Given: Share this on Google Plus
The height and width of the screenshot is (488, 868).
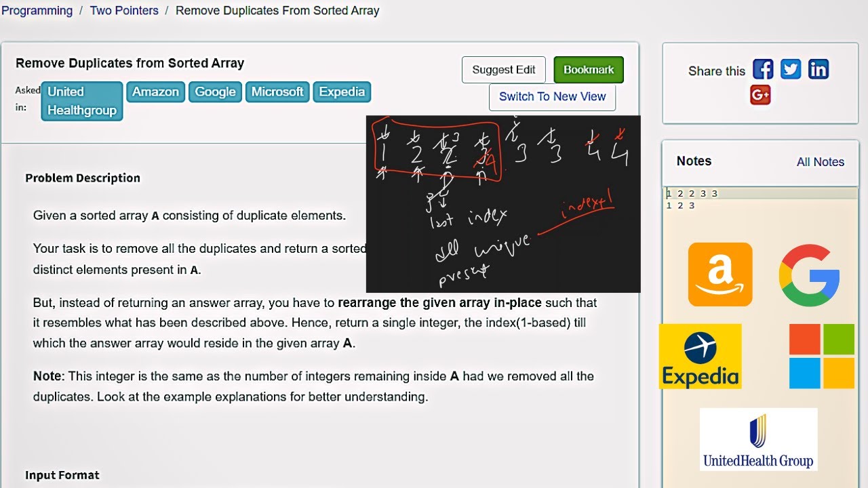Looking at the screenshot, I should pyautogui.click(x=760, y=96).
